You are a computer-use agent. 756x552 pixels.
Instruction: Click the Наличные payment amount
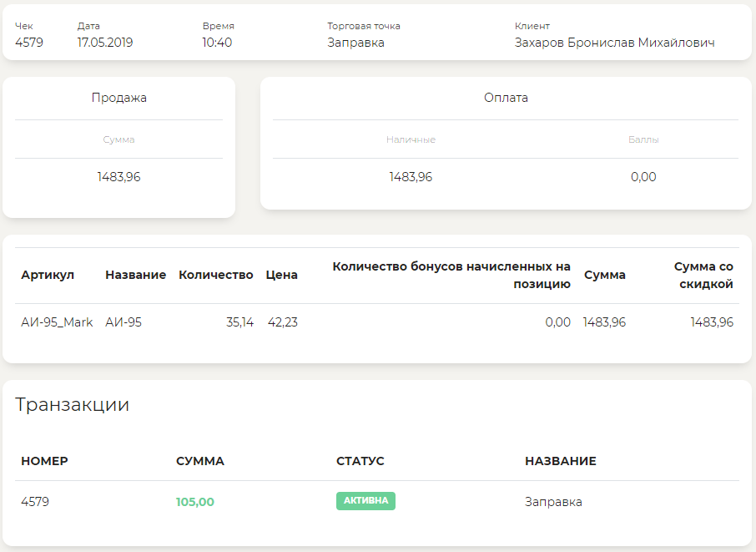411,177
